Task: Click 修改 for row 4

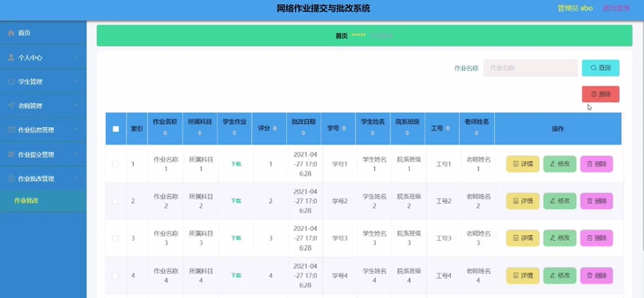Action: pos(560,276)
